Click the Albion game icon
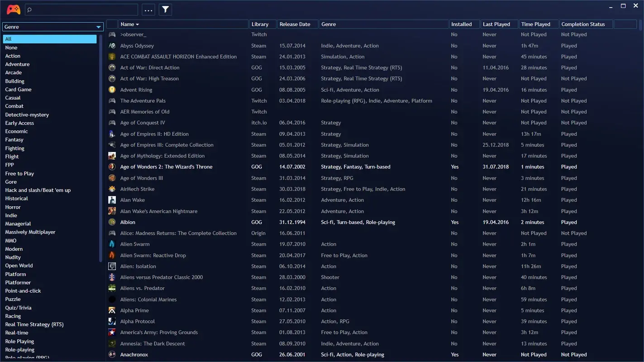 point(112,222)
